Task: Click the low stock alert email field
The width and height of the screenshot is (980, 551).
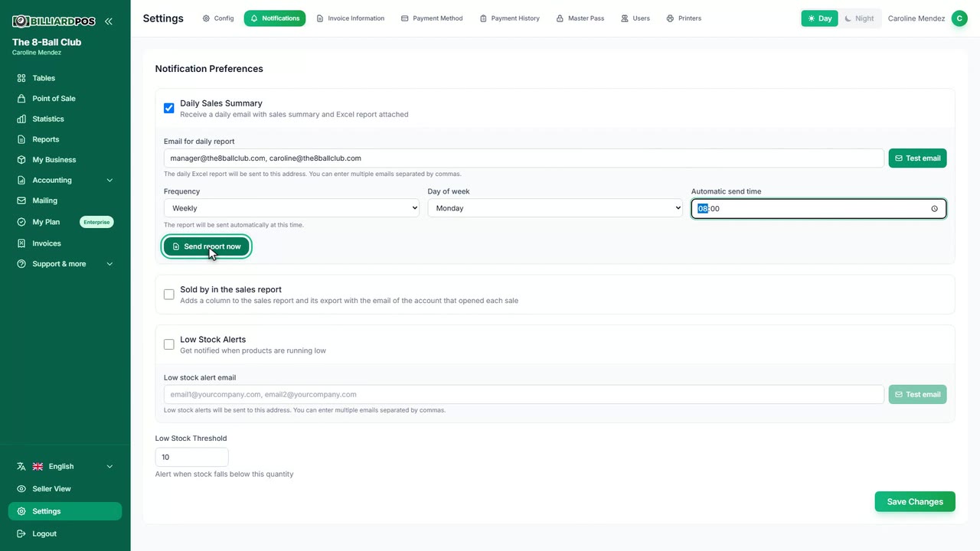Action: coord(524,395)
